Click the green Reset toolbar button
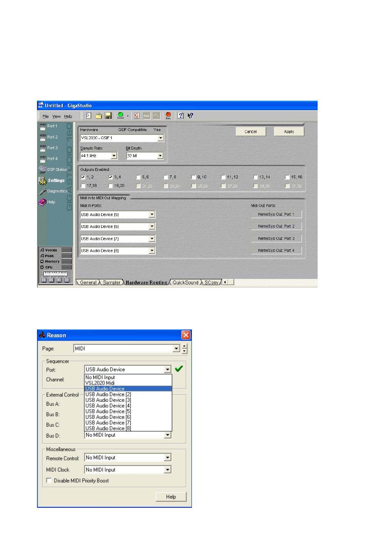The width and height of the screenshot is (392, 555). tap(120, 116)
